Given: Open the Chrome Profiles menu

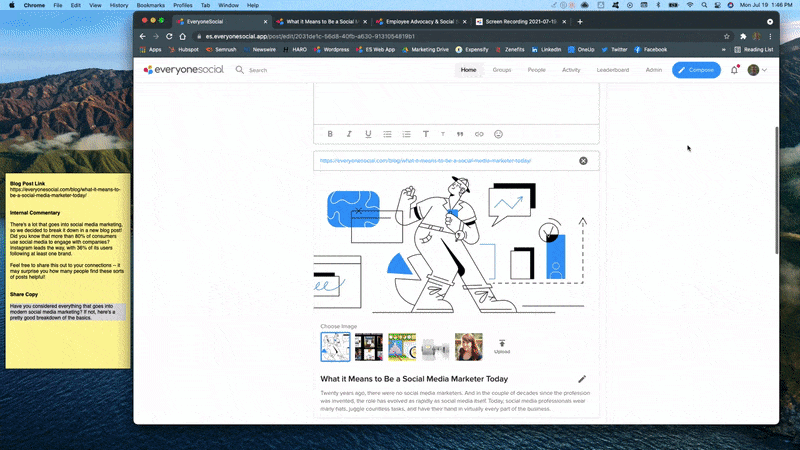Looking at the screenshot, I should click(182, 5).
